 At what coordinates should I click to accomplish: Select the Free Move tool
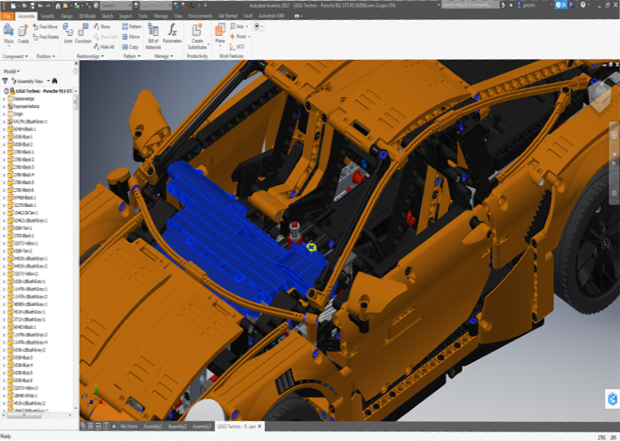point(45,26)
